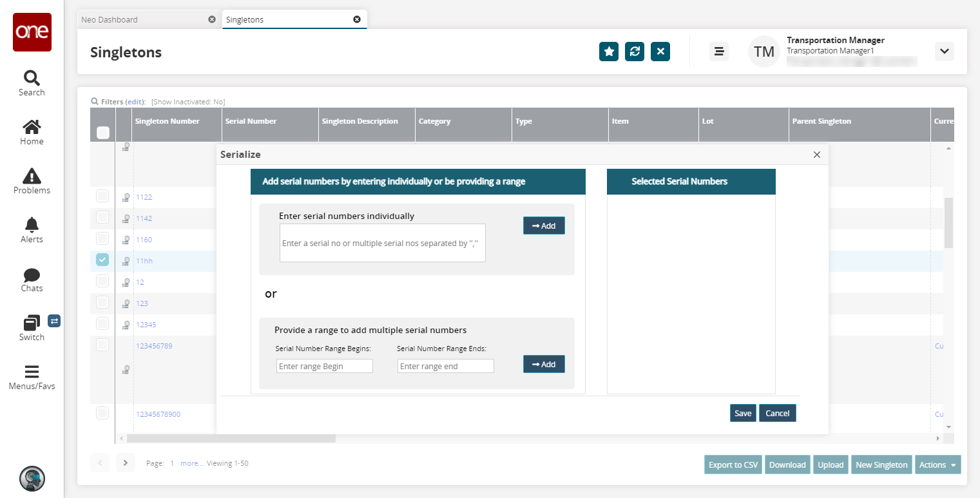Viewport: 980px width, 498px height.
Task: Check the box for singleton 1122
Action: point(102,196)
